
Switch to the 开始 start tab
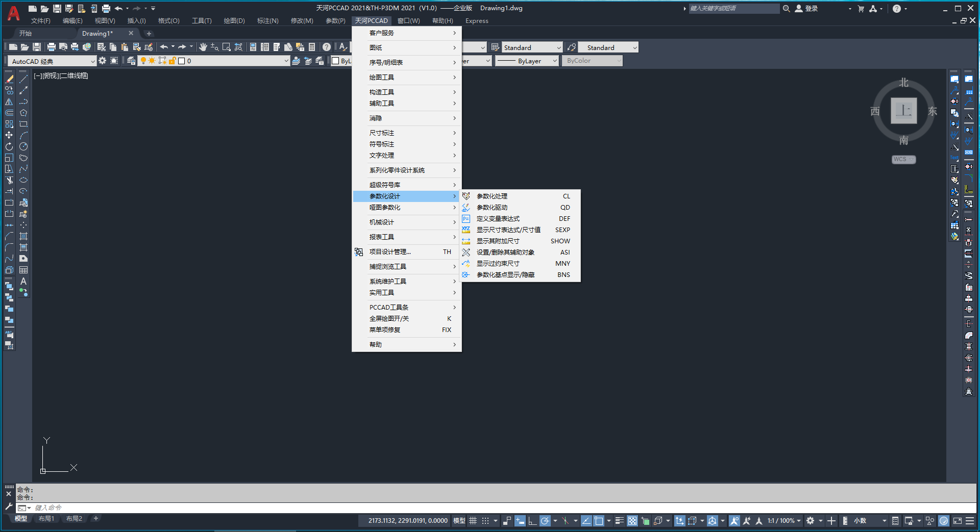tap(26, 33)
